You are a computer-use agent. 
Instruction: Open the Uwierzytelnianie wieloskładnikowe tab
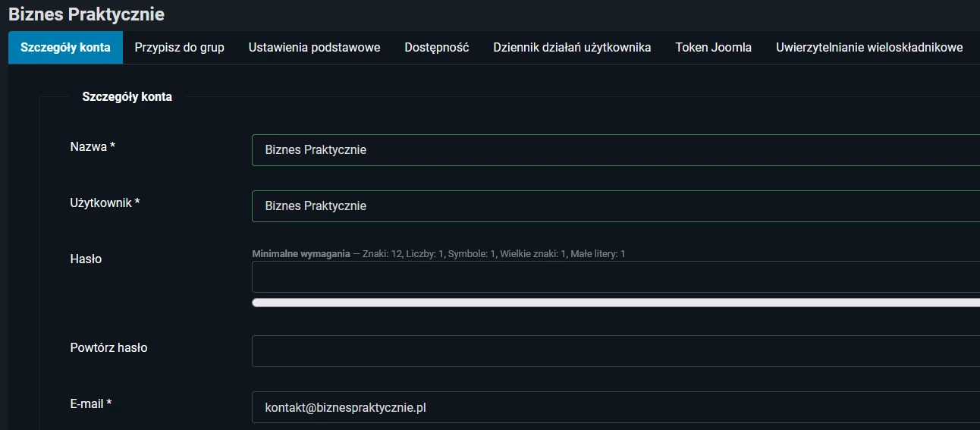pyautogui.click(x=868, y=47)
